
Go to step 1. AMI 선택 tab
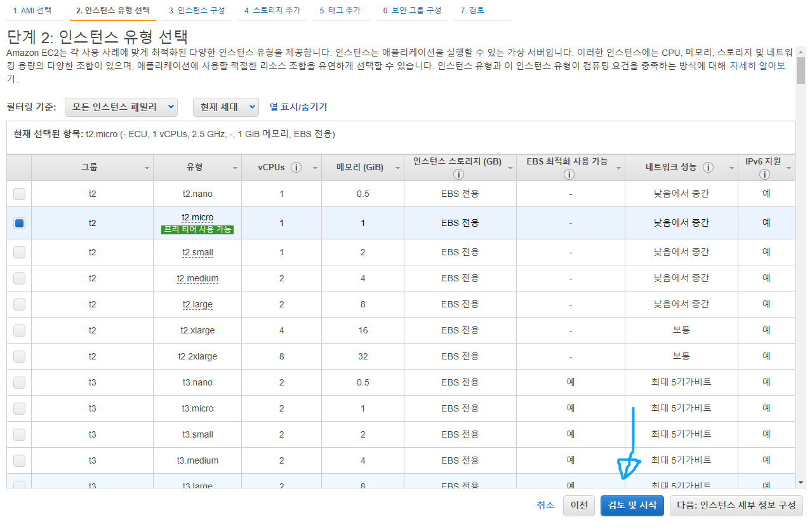[32, 11]
